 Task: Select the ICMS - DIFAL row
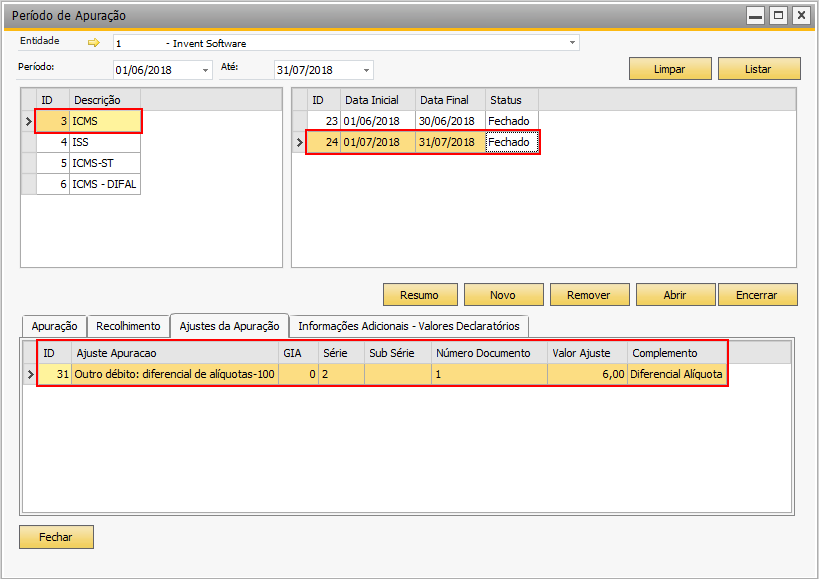(88, 184)
